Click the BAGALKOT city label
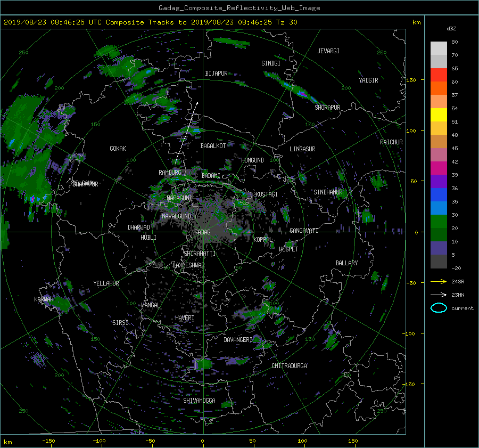Image resolution: width=479 pixels, height=448 pixels. point(213,146)
